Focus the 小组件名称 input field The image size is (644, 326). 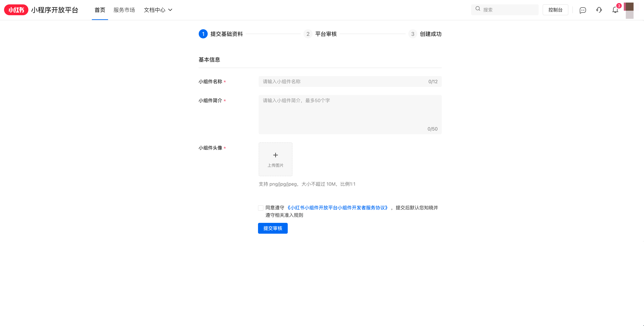[350, 81]
